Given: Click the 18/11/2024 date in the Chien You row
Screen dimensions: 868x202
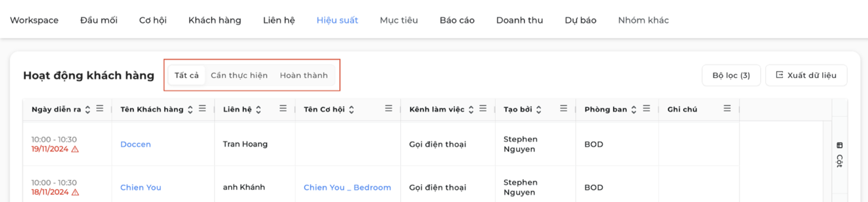Looking at the screenshot, I should (50, 192).
